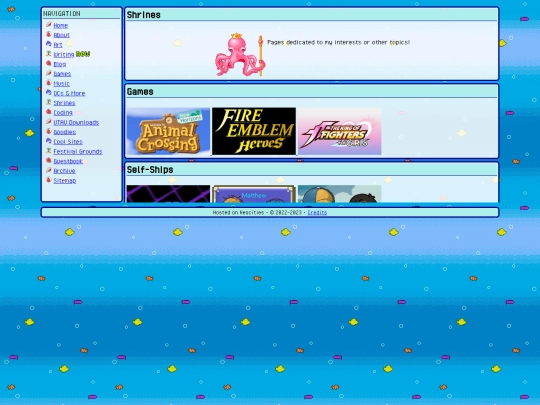Open the OCs & More link
The height and width of the screenshot is (405, 540).
[69, 93]
